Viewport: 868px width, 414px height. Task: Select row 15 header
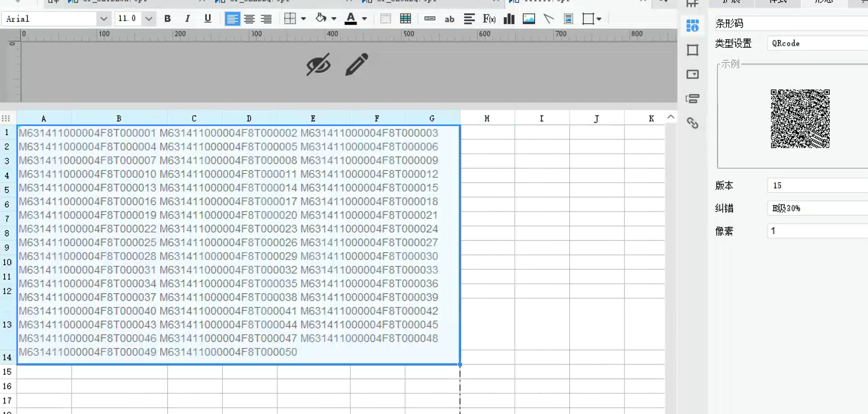(x=7, y=372)
